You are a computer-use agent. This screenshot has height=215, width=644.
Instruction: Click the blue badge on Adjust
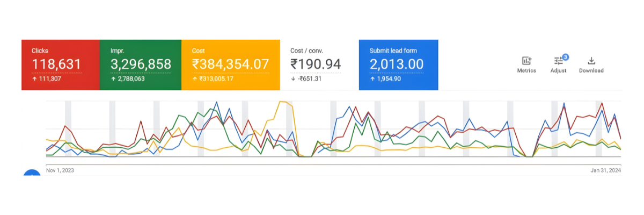pos(565,57)
